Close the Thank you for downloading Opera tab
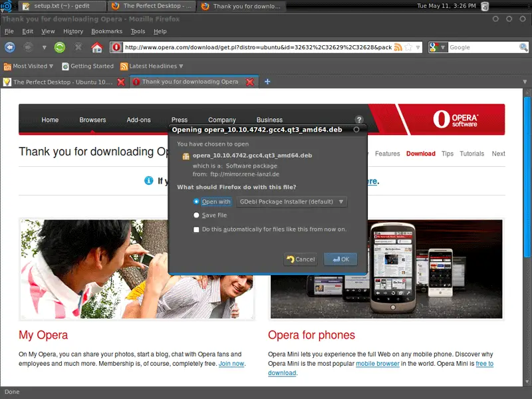 coord(250,82)
